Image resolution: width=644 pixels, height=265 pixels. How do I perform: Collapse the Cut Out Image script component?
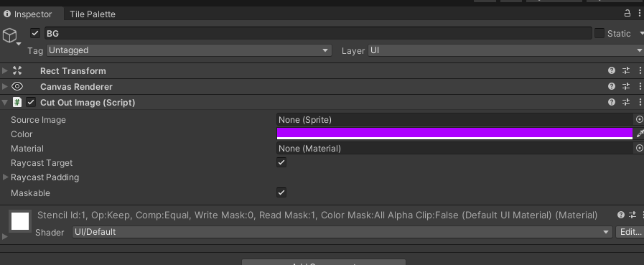click(5, 102)
